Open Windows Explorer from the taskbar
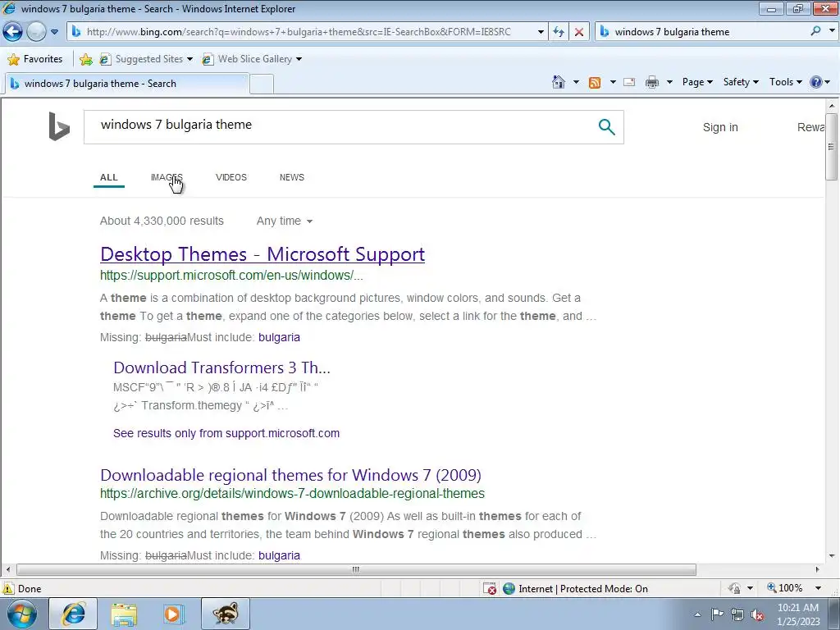 click(125, 614)
